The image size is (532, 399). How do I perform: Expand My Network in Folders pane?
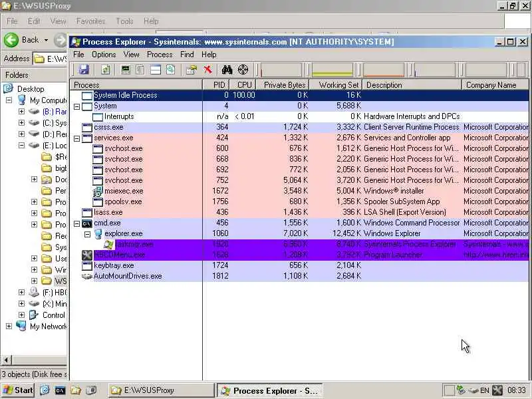[x=9, y=326]
